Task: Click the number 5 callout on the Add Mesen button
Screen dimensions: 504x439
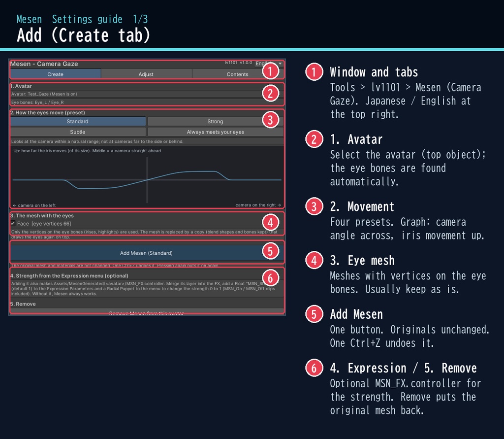Action: point(270,251)
